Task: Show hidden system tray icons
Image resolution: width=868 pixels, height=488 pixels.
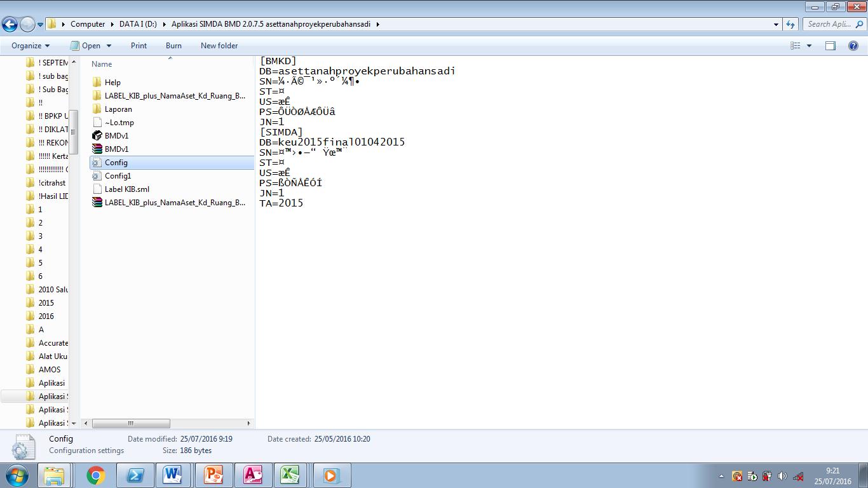Action: point(721,476)
